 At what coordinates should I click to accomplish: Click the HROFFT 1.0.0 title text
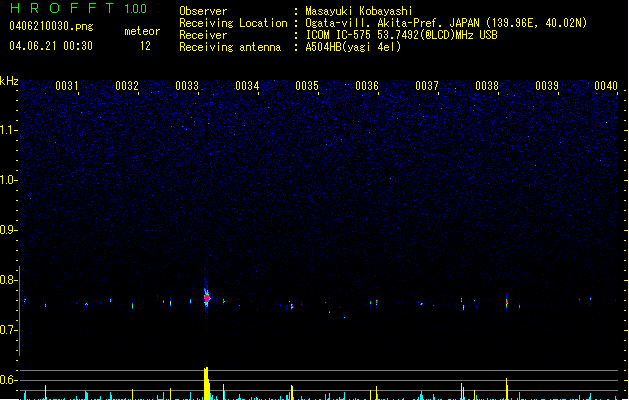(78, 8)
